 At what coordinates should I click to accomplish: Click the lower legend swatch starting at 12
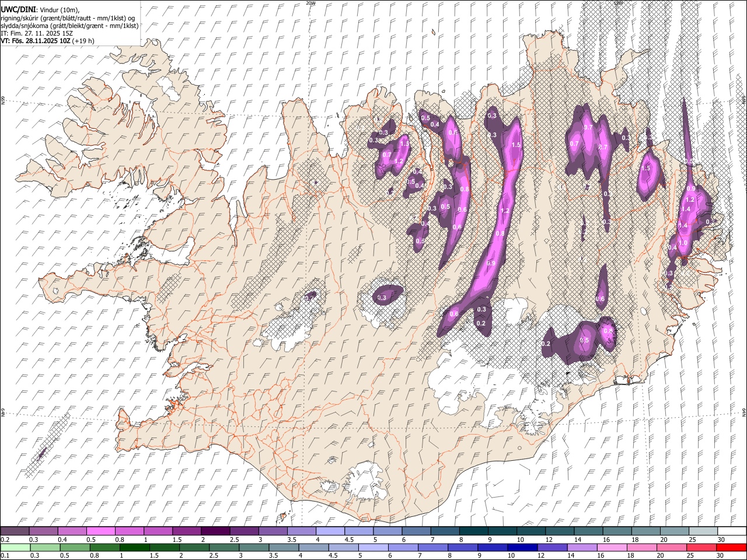[x=551, y=547]
